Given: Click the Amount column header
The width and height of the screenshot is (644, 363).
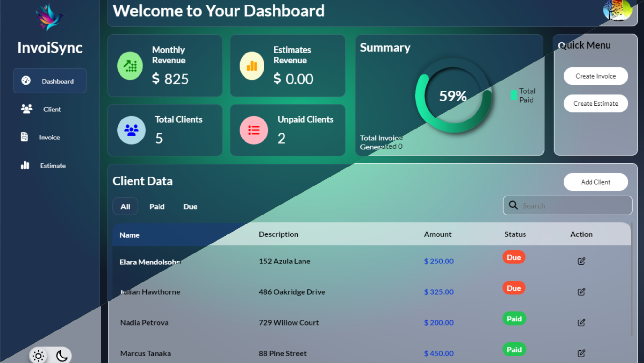Looking at the screenshot, I should [x=437, y=234].
